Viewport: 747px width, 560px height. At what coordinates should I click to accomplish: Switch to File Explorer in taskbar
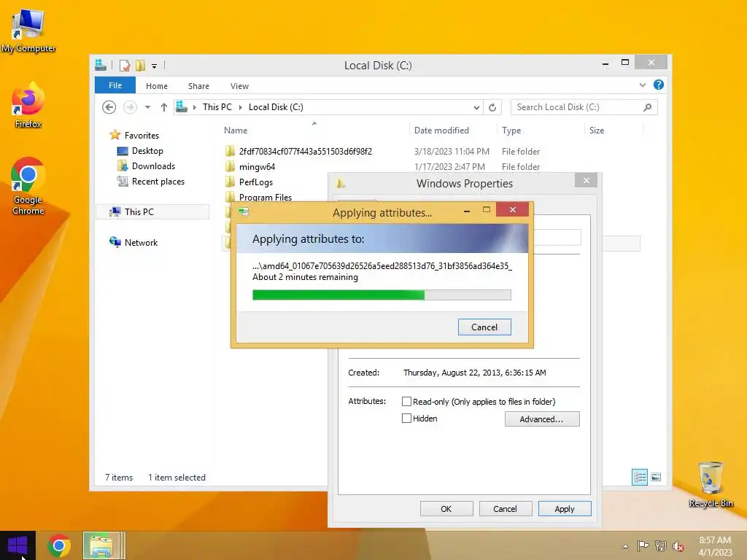(101, 545)
